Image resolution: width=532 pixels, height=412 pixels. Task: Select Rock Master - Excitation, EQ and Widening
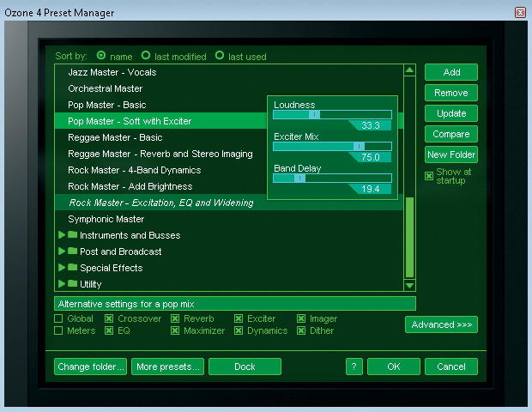(229, 203)
